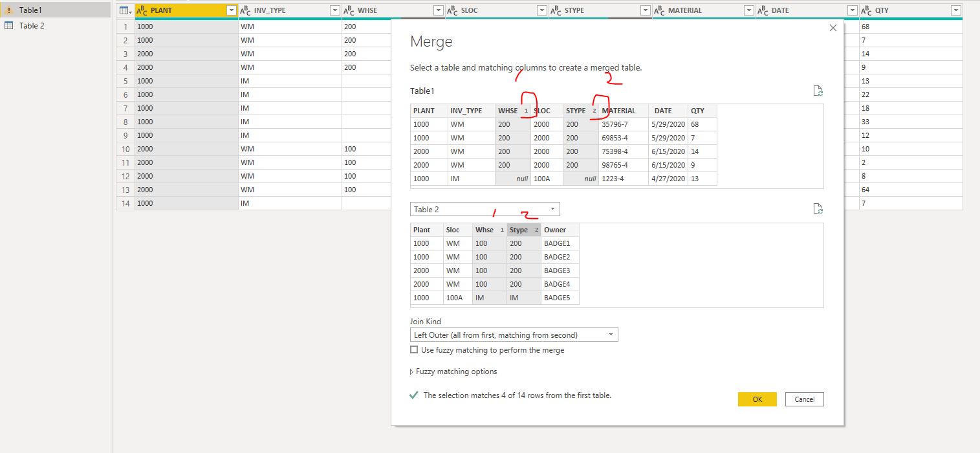
Task: Select QTY column in Table1 merge preview
Action: pos(702,111)
